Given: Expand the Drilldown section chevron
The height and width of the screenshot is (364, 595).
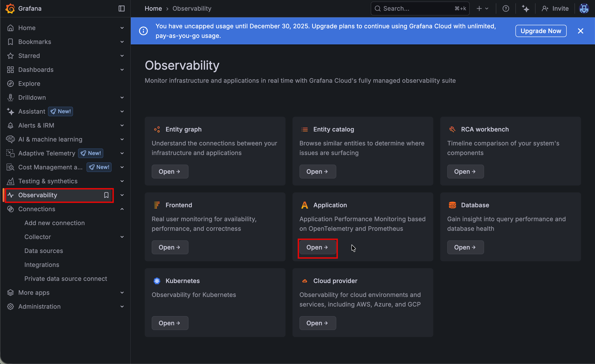Looking at the screenshot, I should pos(122,98).
